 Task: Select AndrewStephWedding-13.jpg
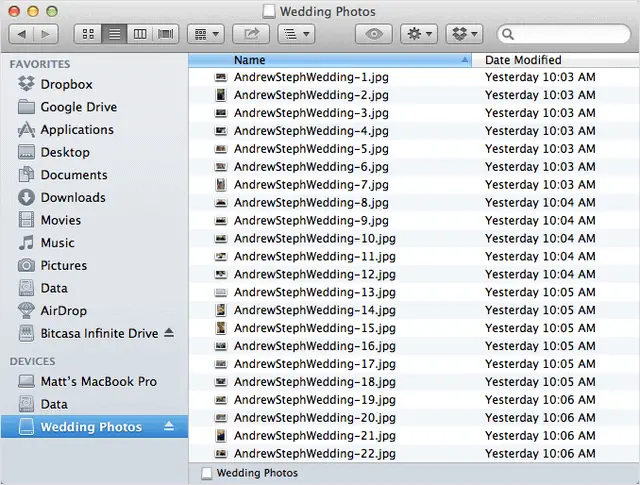click(414, 293)
